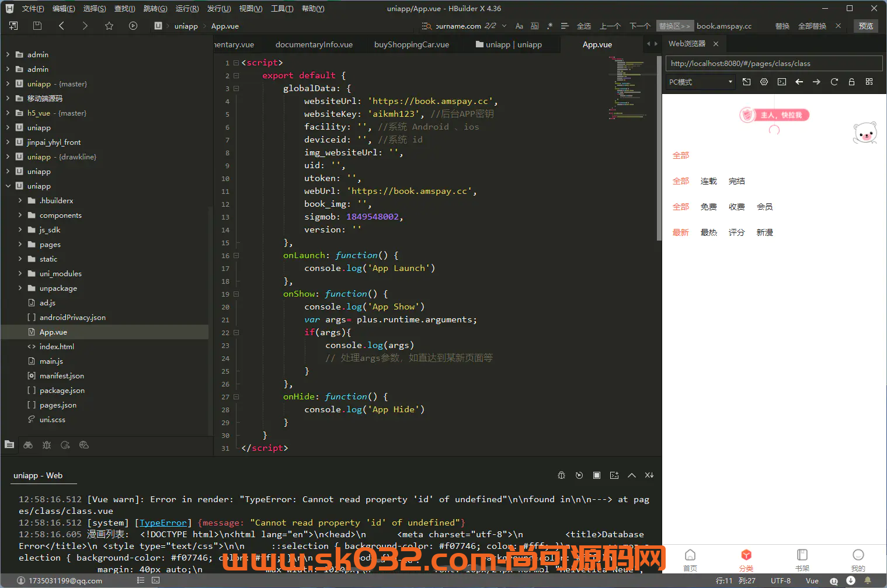
Task: Click the pop-out window icon in browser toolbar
Action: pos(746,82)
